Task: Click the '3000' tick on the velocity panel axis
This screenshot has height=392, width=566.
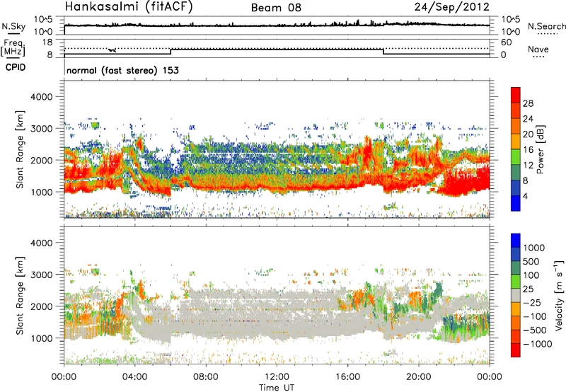Action: [x=41, y=275]
